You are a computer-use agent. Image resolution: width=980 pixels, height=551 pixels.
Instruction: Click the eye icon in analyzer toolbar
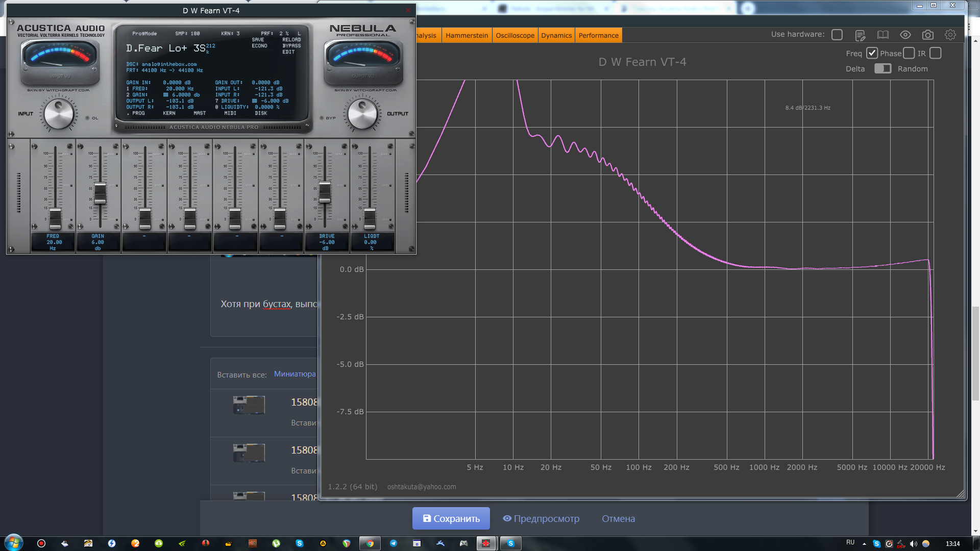point(905,35)
